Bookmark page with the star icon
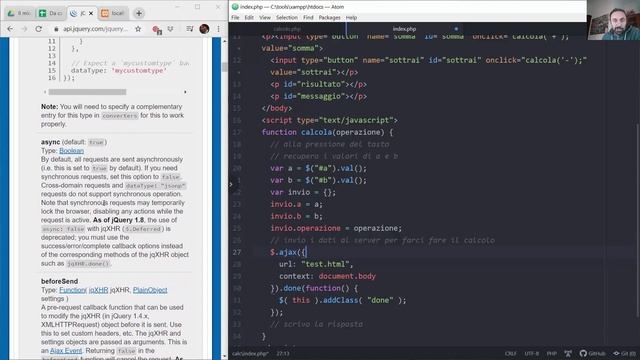The width and height of the screenshot is (640, 360). (x=138, y=29)
